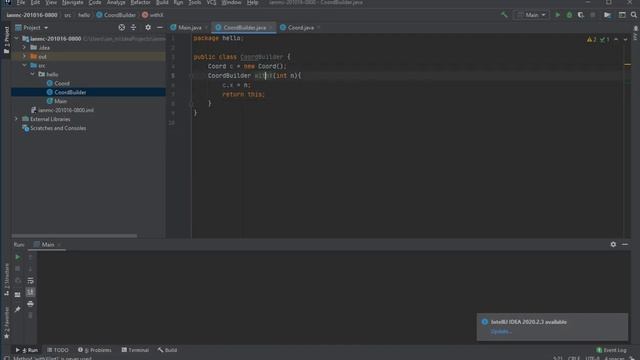
Task: Open the TODO tool window tab
Action: pos(58,350)
